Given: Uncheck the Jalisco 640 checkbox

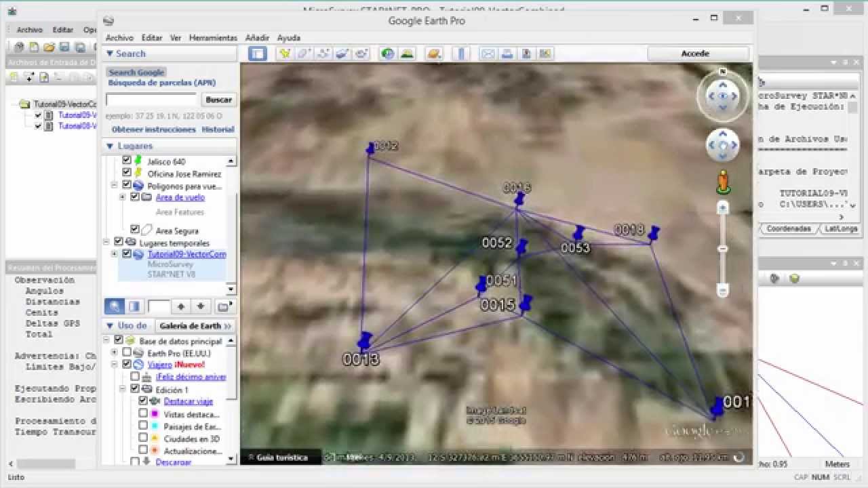Looking at the screenshot, I should [126, 161].
